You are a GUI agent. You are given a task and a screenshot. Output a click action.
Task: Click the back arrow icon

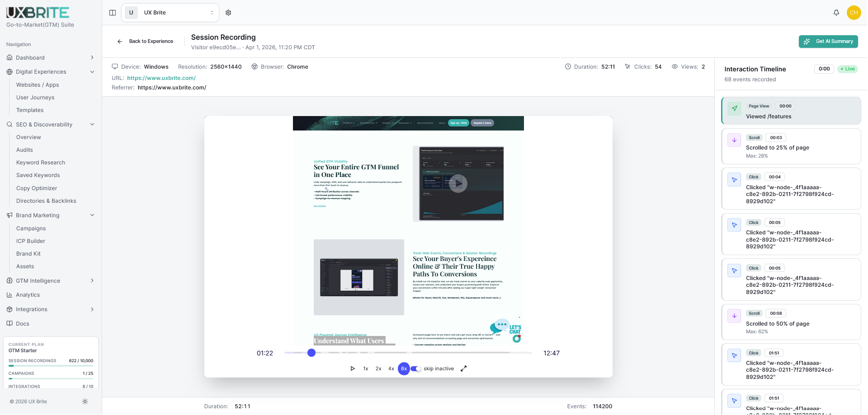click(x=120, y=42)
